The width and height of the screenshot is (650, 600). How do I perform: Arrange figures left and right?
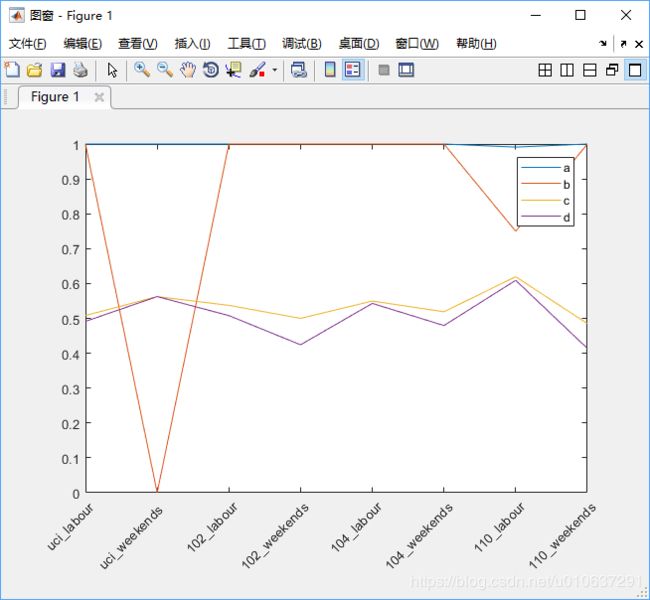pyautogui.click(x=567, y=70)
